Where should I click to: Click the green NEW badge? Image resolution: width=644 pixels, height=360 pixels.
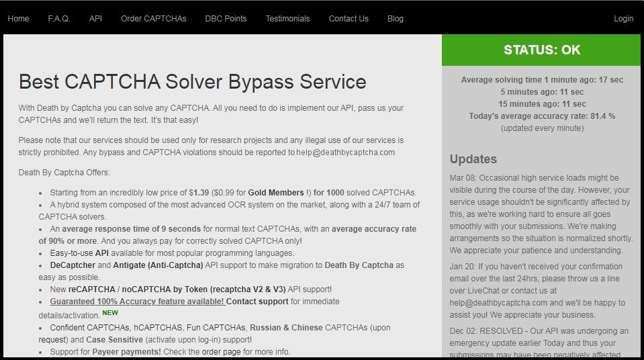tap(110, 313)
